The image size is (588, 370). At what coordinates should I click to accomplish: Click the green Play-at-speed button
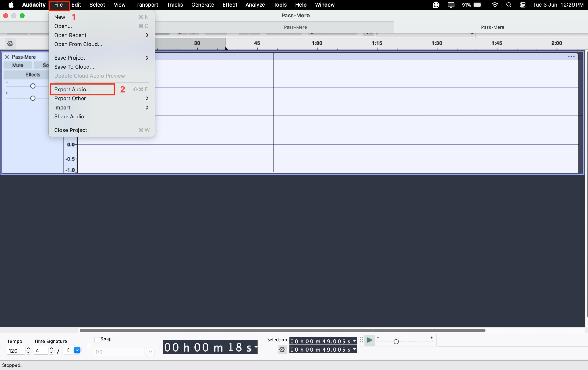tap(369, 340)
